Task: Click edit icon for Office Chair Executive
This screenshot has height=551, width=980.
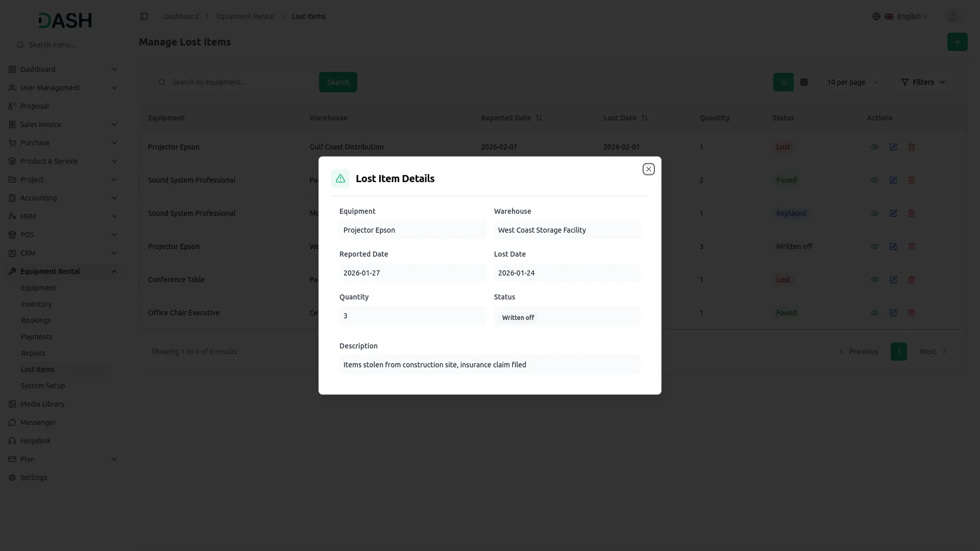Action: tap(893, 313)
